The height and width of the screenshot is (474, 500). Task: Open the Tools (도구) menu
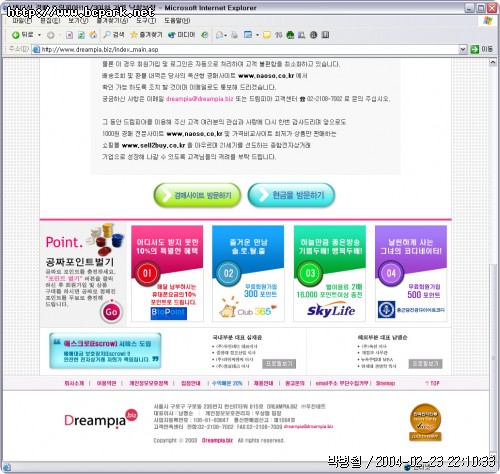[146, 21]
